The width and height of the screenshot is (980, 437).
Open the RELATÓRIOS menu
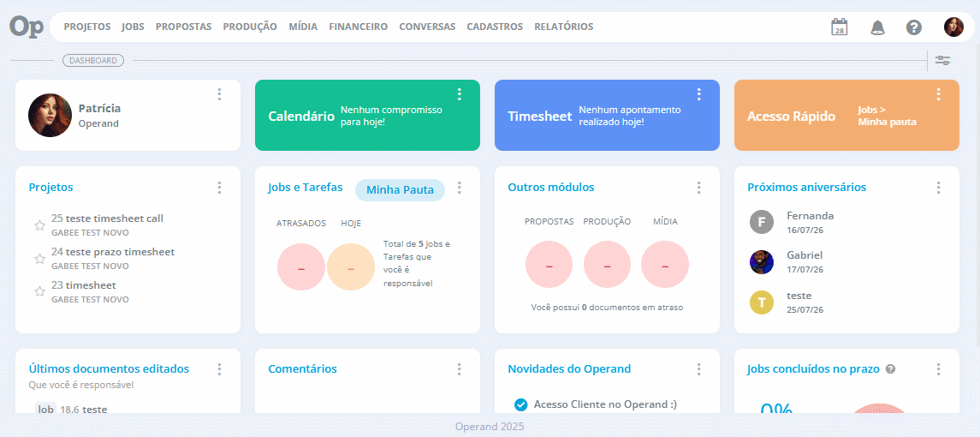coord(564,27)
